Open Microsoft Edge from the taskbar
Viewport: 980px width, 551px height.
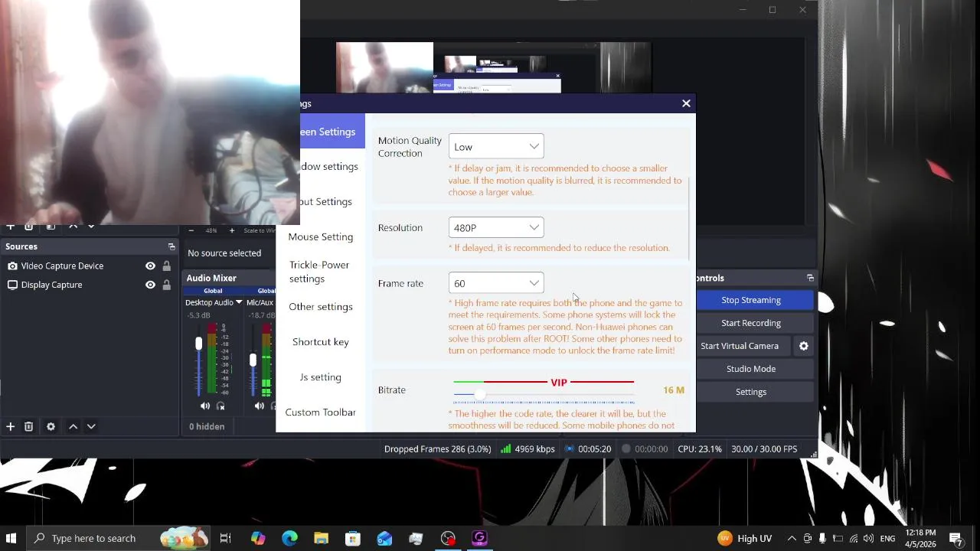pyautogui.click(x=289, y=538)
